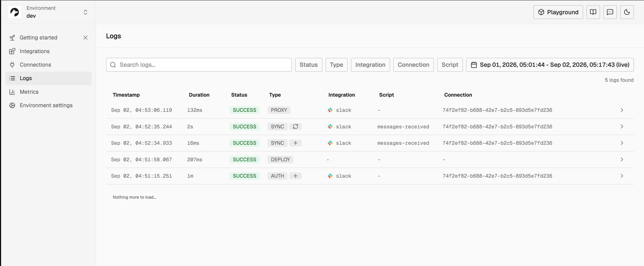Click SUCCESS badge in PROXY row
This screenshot has width=644, height=266.
pos(245,110)
